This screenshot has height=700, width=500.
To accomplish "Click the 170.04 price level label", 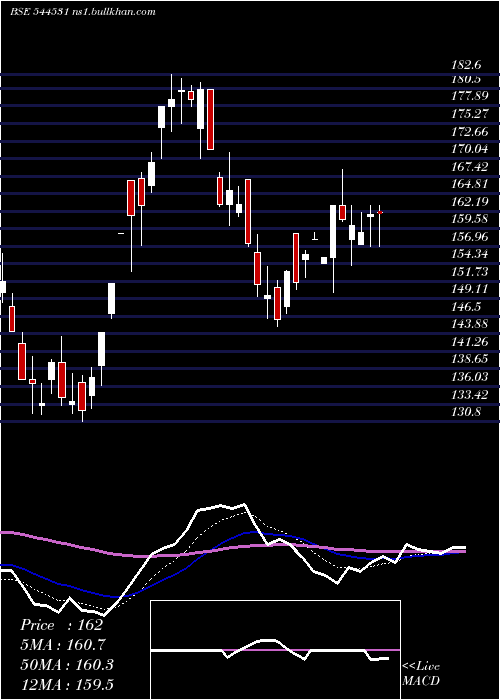I will click(x=470, y=149).
